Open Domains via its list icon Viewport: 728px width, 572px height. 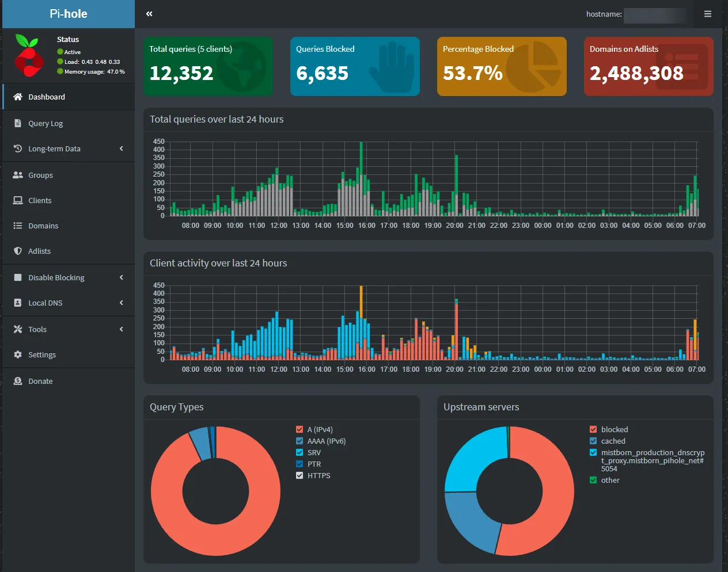(18, 226)
